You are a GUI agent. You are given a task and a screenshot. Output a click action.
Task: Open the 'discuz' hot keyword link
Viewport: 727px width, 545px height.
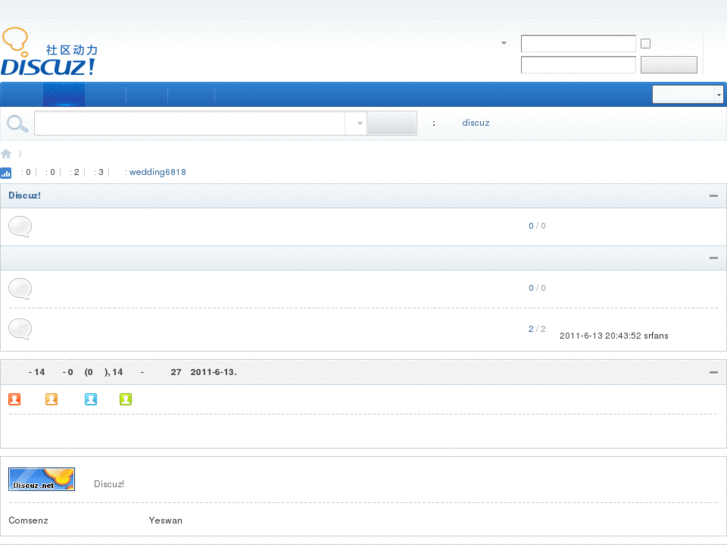click(x=476, y=123)
